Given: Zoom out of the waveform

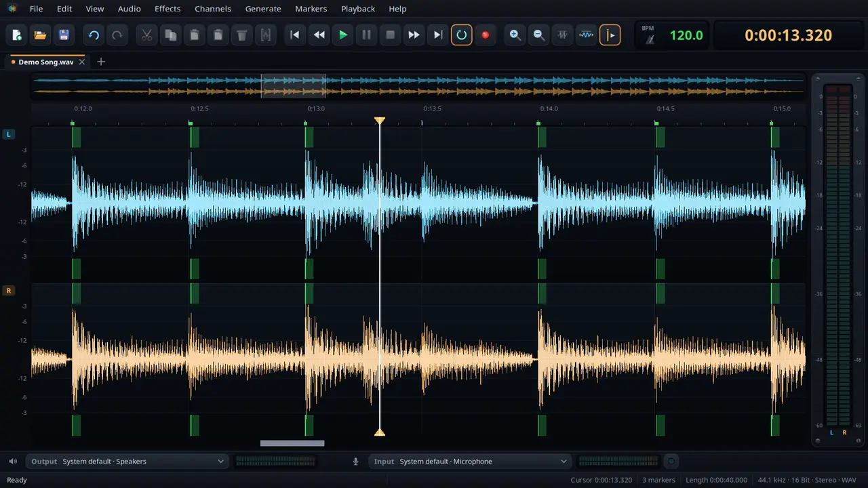Looking at the screenshot, I should [539, 35].
